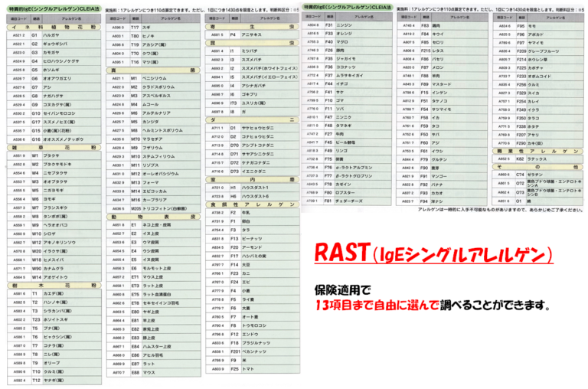Image resolution: width=588 pixels, height=389 pixels.
Task: Select the K82 ラテックス row
Action: 538,159
